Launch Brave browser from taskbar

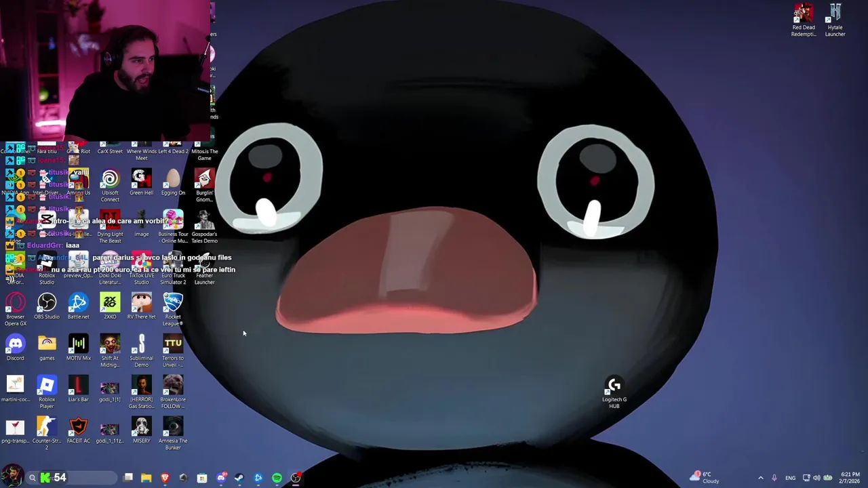pyautogui.click(x=165, y=478)
